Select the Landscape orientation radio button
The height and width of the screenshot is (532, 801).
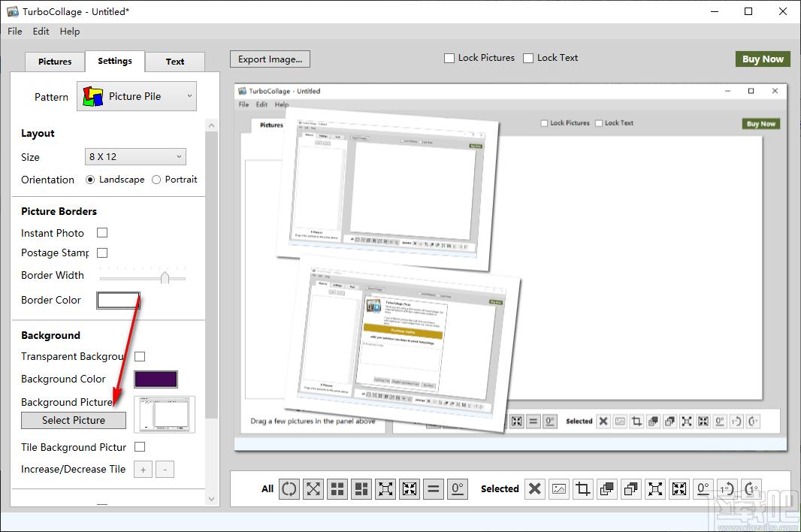90,180
